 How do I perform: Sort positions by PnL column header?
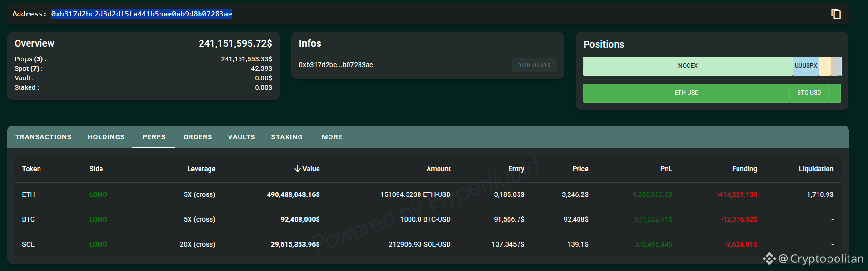666,169
